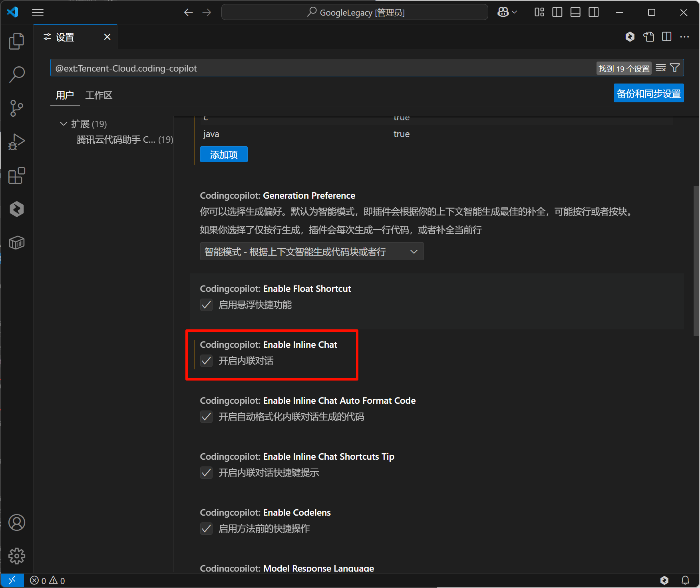Screen dimensions: 700x588
Task: Open the application hamburger menu
Action: coord(38,12)
